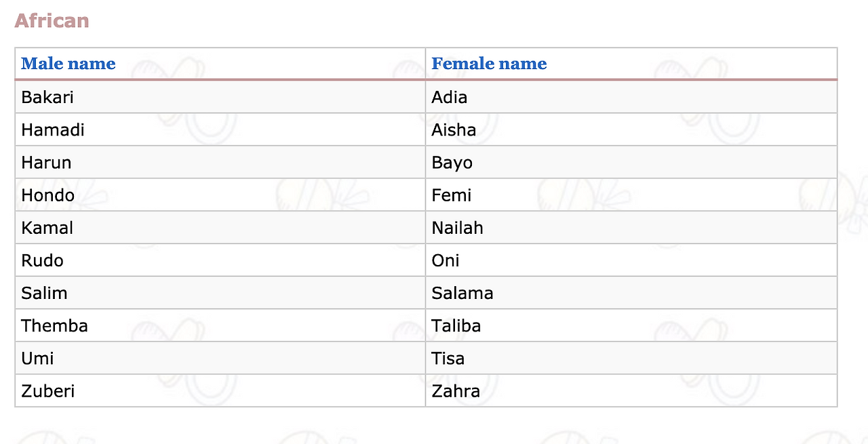Click on the name Aisha

[x=454, y=129]
